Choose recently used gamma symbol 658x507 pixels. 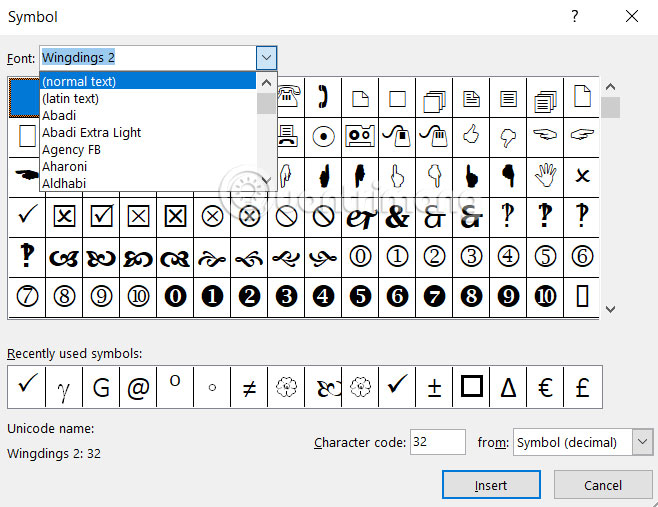tap(64, 387)
